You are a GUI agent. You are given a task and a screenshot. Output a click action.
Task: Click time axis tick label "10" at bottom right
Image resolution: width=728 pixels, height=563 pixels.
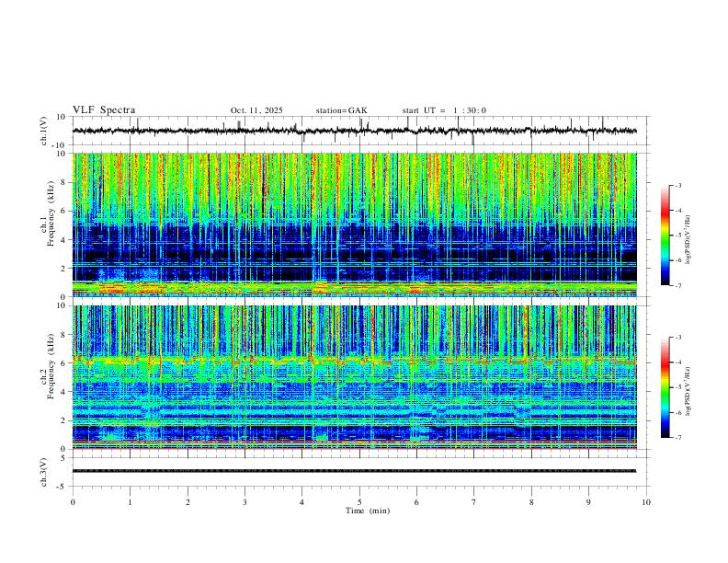[x=646, y=502]
